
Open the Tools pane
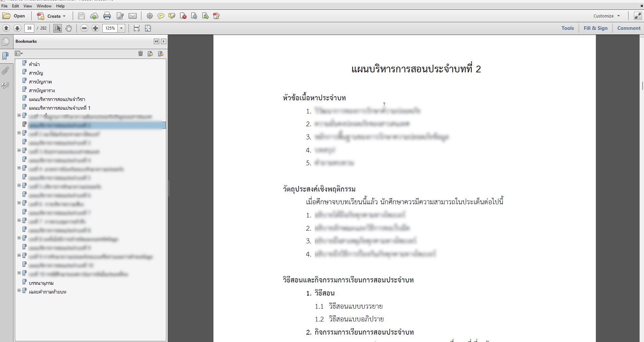[568, 28]
